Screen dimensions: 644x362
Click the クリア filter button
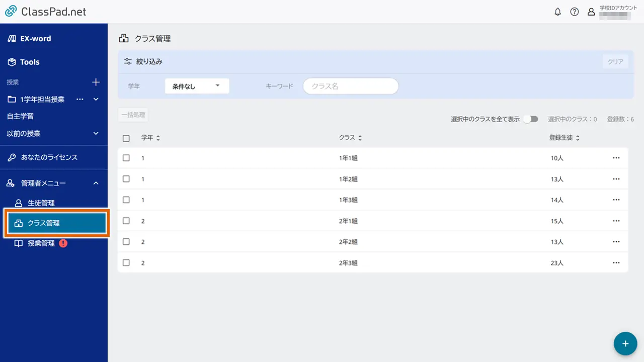coord(615,62)
